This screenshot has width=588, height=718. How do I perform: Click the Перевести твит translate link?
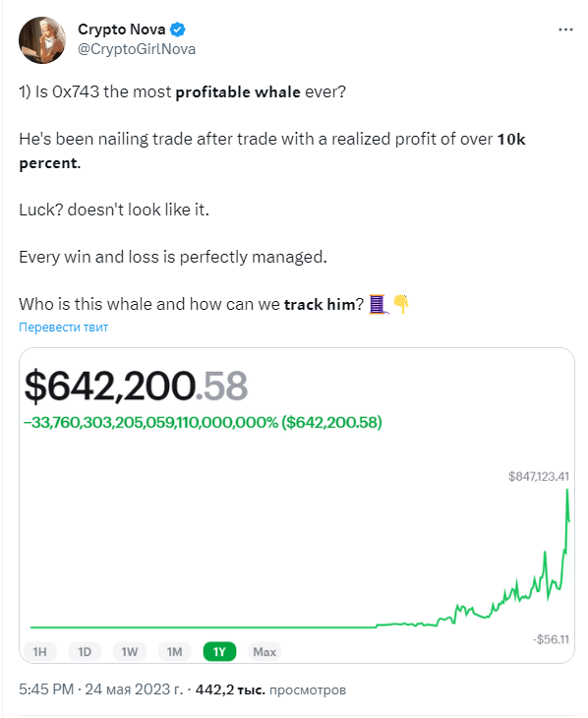click(x=64, y=328)
